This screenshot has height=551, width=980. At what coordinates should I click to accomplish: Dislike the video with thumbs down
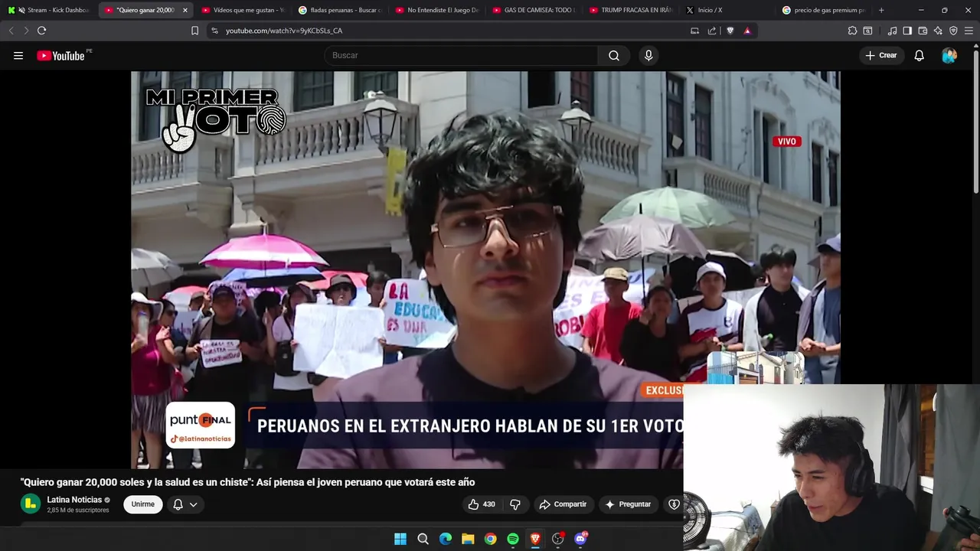point(515,504)
